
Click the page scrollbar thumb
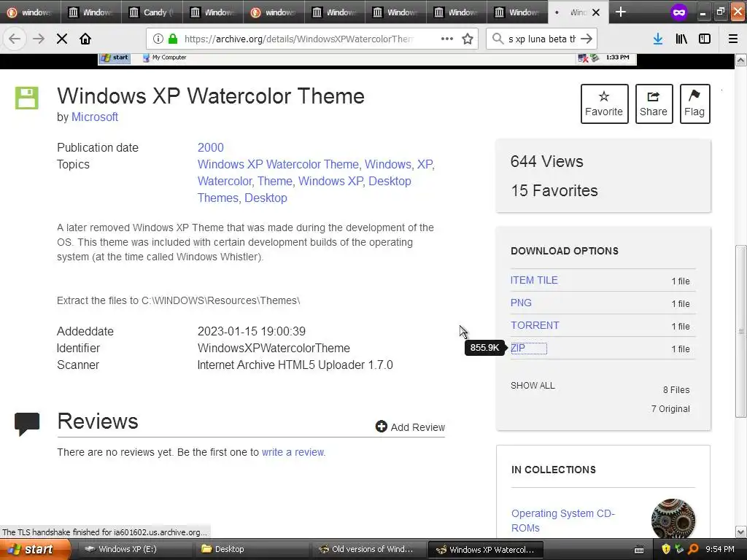pyautogui.click(x=740, y=331)
